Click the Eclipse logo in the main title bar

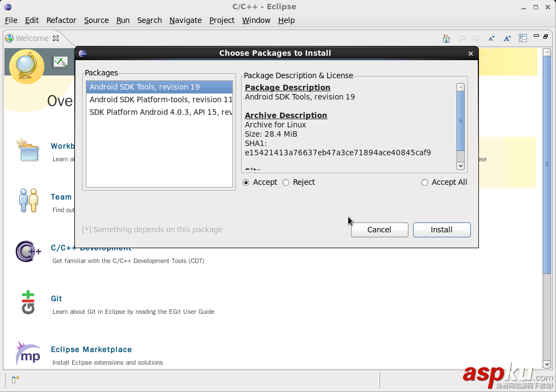(x=8, y=7)
